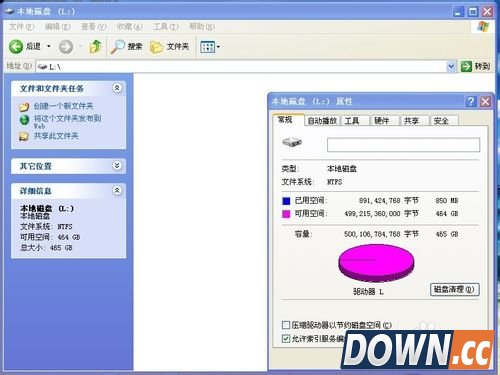Click the volume label text field
Image resolution: width=500 pixels, height=375 pixels.
pos(403,145)
